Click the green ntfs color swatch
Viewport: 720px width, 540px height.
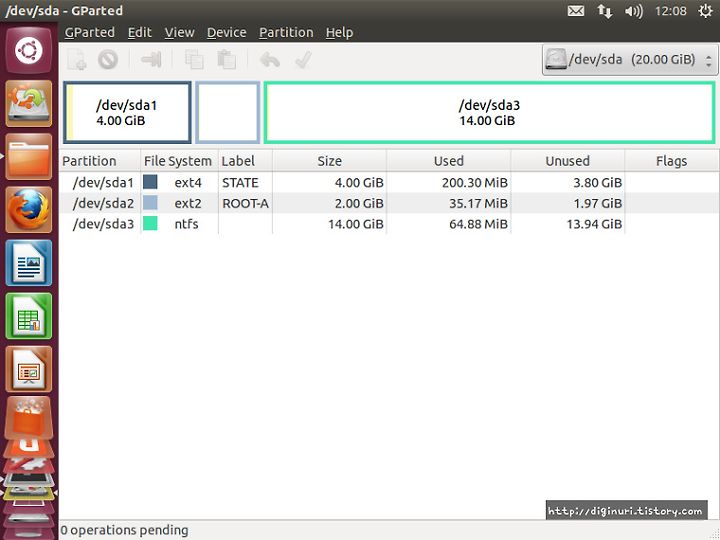tap(150, 223)
